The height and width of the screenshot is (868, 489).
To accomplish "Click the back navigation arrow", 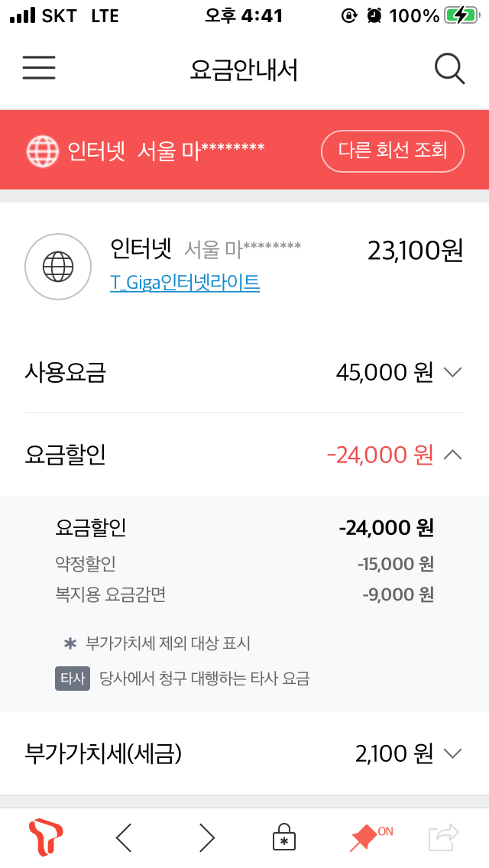I will click(125, 837).
